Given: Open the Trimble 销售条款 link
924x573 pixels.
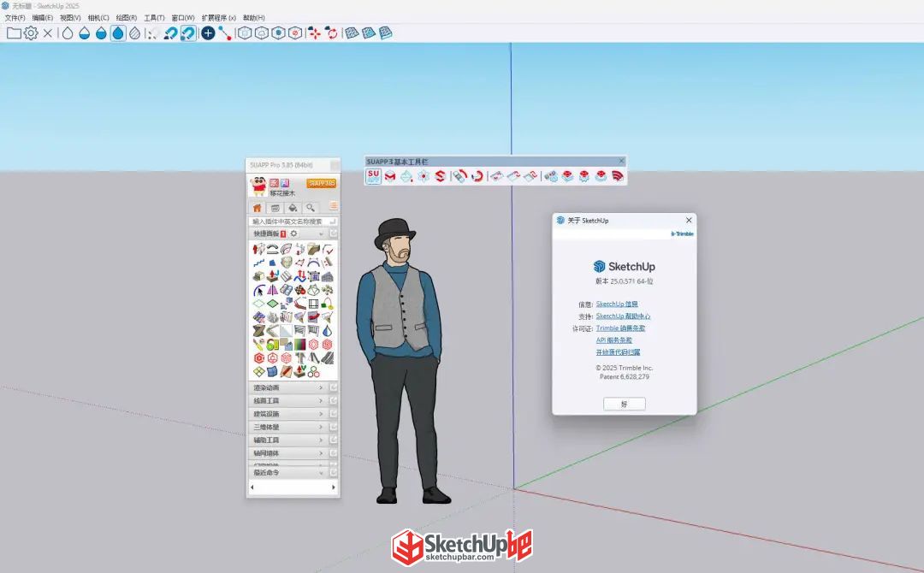Looking at the screenshot, I should click(620, 328).
